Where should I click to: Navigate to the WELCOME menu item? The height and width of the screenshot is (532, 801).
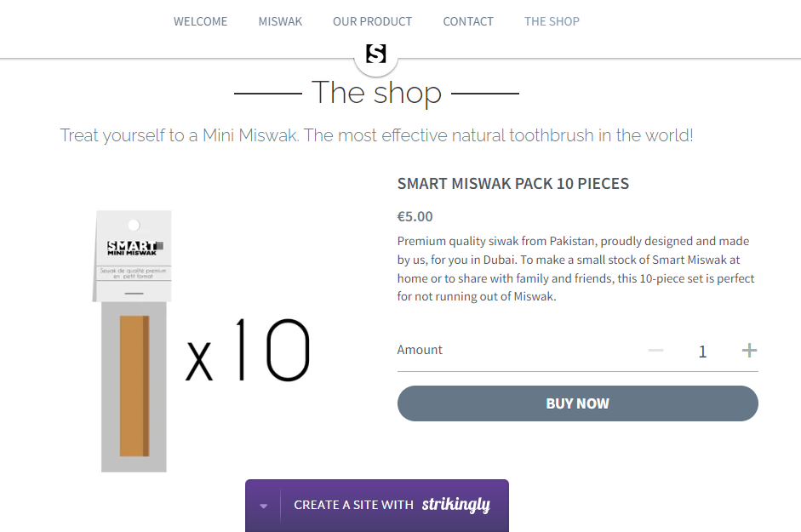[x=200, y=21]
